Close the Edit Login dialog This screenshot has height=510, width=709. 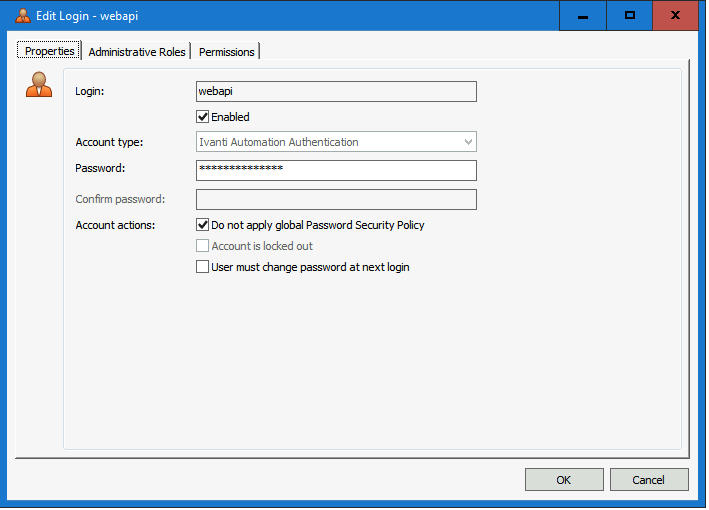pos(676,16)
